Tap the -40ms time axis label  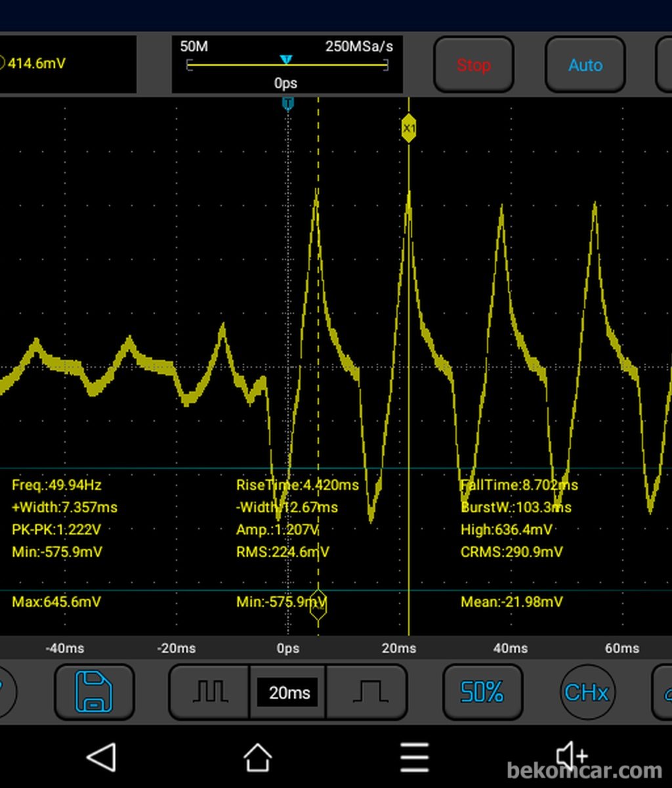click(64, 648)
